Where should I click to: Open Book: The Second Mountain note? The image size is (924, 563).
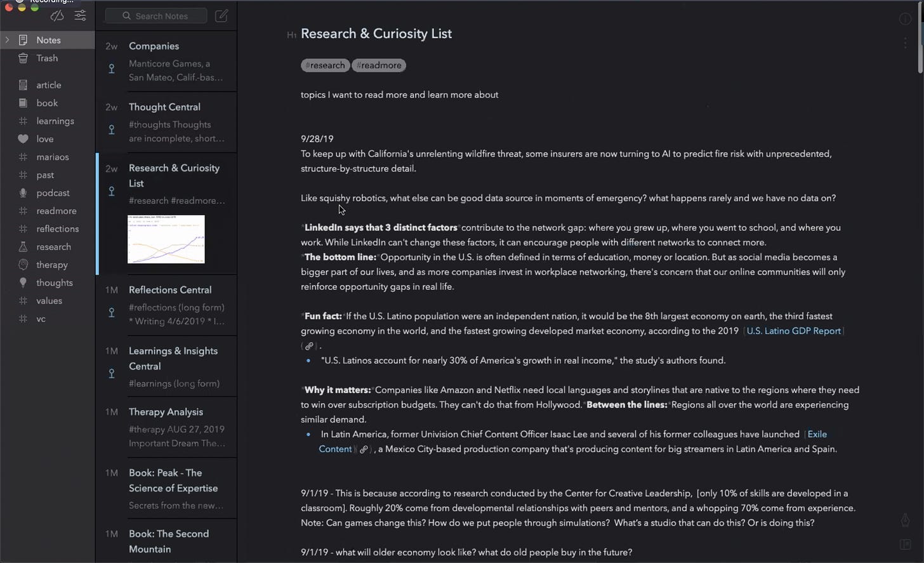point(166,541)
